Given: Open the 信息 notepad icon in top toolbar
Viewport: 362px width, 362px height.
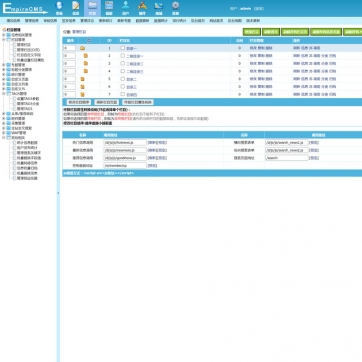Looking at the screenshot, I should [76, 6].
